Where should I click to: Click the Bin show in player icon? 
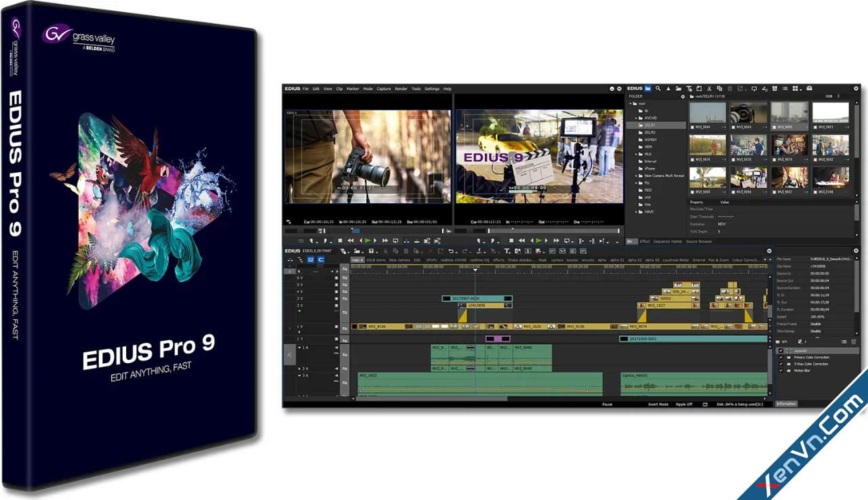pos(754,89)
